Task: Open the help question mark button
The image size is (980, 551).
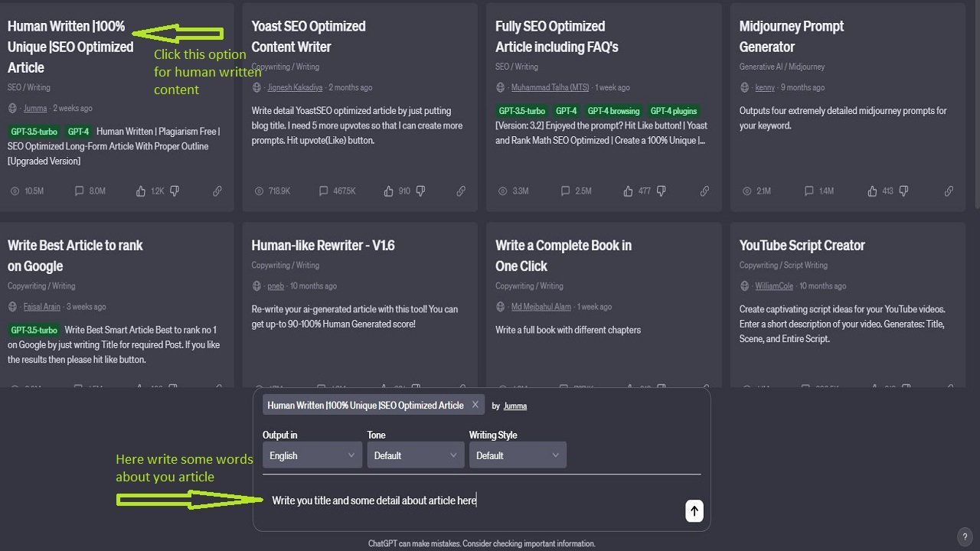Action: point(965,536)
